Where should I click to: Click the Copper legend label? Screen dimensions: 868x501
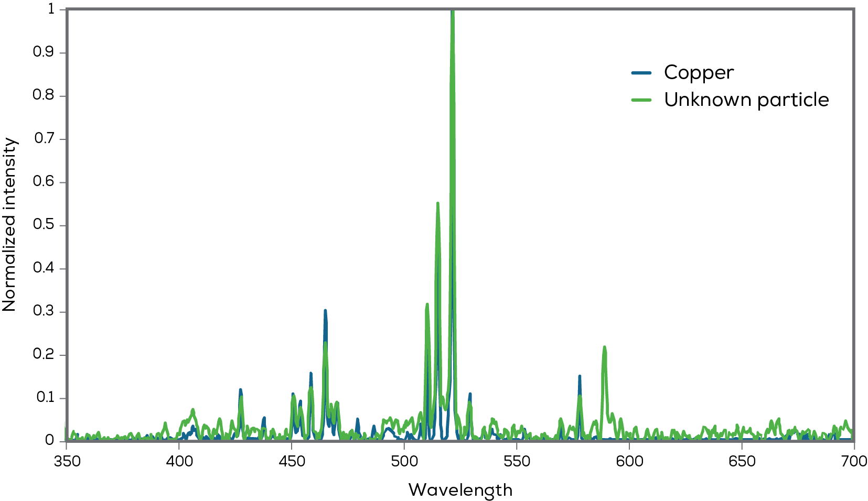point(699,72)
